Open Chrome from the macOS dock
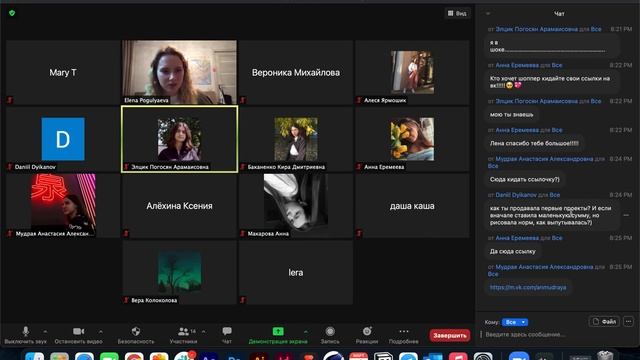 tap(134, 356)
